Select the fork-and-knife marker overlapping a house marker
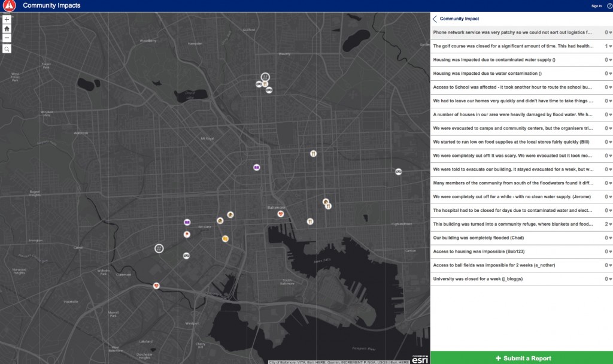Screen dimensions: 613x364 click(x=329, y=206)
